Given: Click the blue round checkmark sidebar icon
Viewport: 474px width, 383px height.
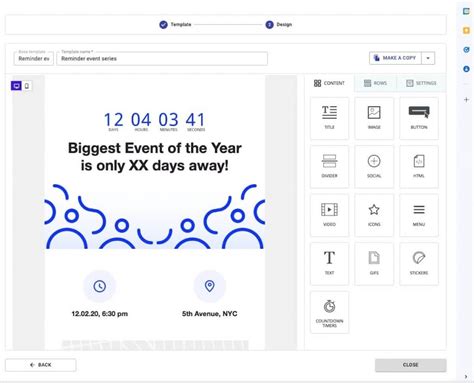Looking at the screenshot, I should 466,50.
